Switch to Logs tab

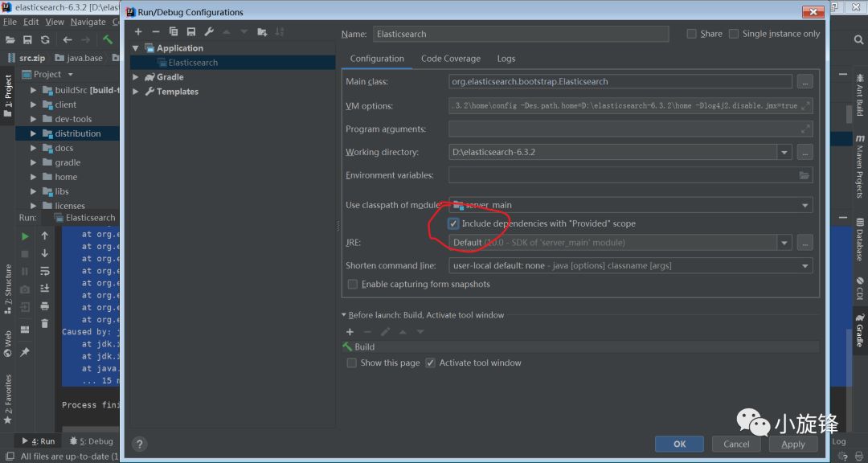tap(506, 59)
